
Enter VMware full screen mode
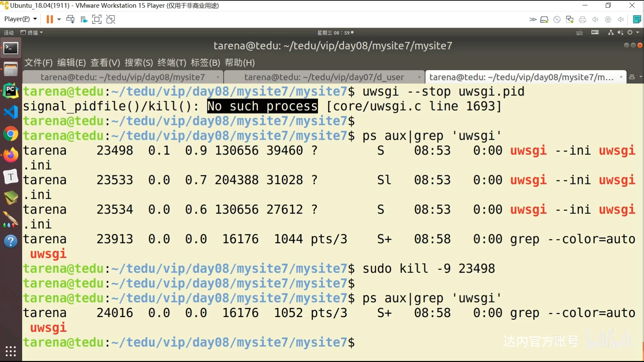97,19
